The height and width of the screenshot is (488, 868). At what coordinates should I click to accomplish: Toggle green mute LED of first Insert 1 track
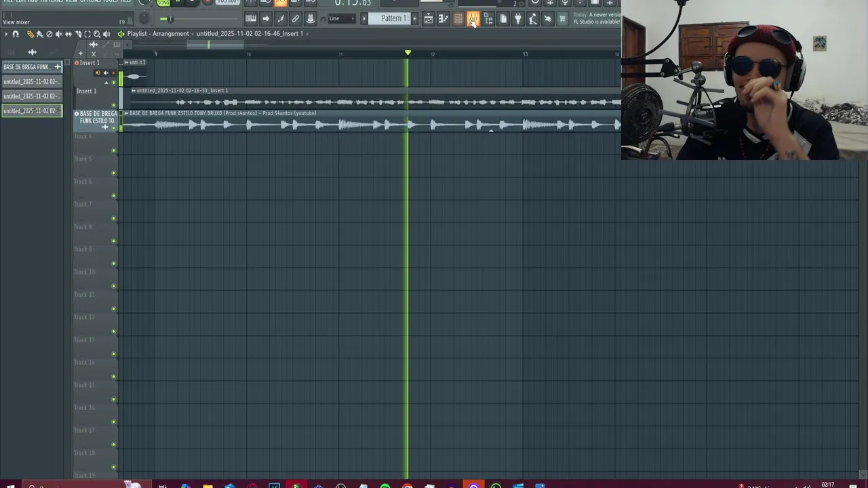point(113,83)
